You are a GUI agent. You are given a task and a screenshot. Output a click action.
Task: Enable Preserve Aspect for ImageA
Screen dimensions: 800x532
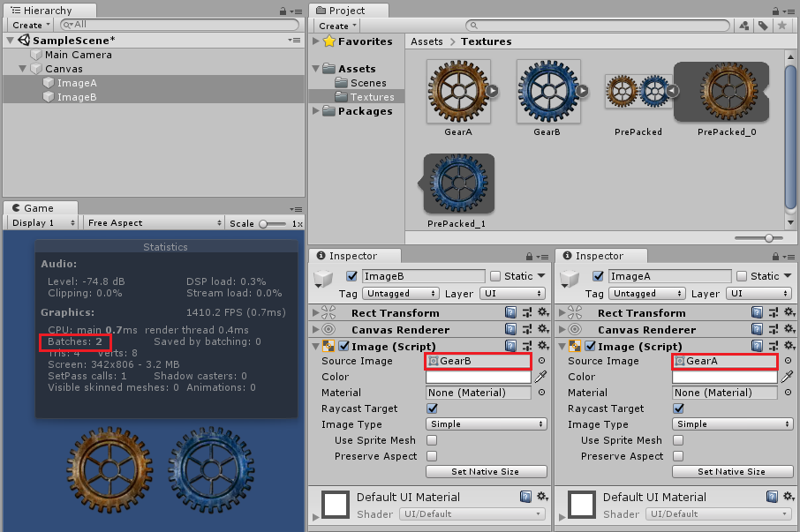pyautogui.click(x=678, y=455)
